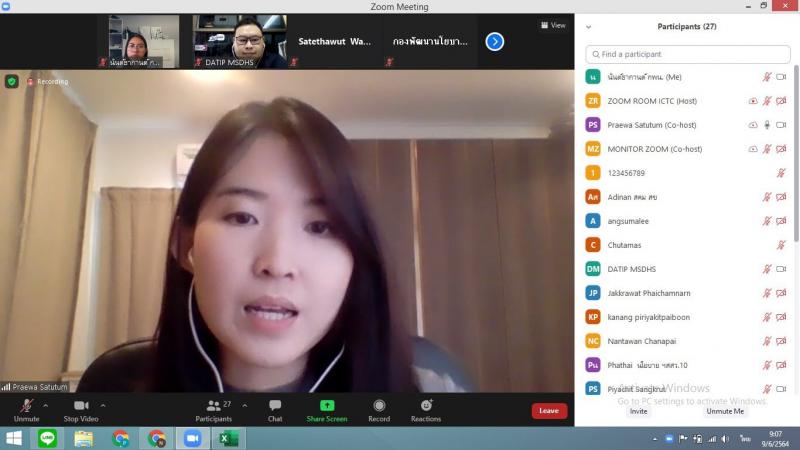Collapse participants panel chevron
The width and height of the screenshot is (800, 450).
tap(588, 27)
